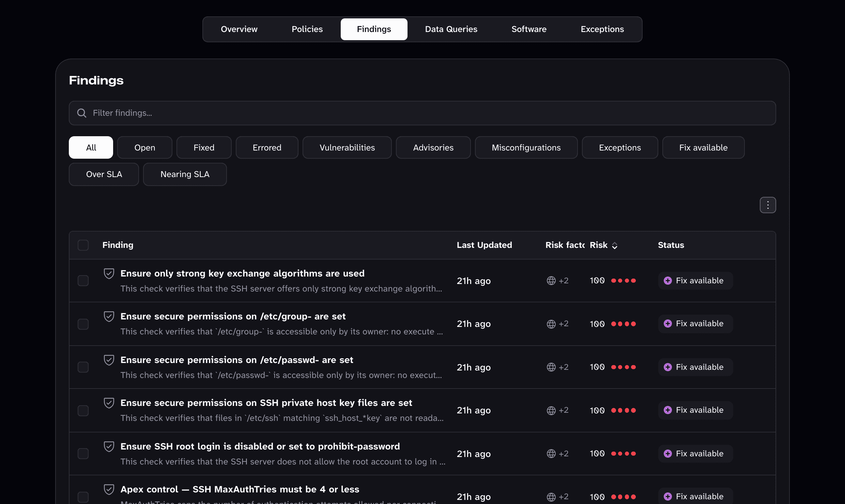This screenshot has height=504, width=845.
Task: Filter findings by Nearing SLA
Action: (185, 174)
